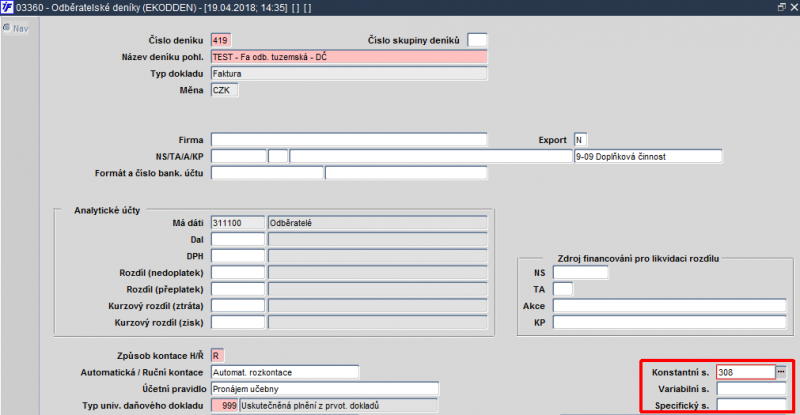Focus the Variabilní s. field

click(x=751, y=388)
